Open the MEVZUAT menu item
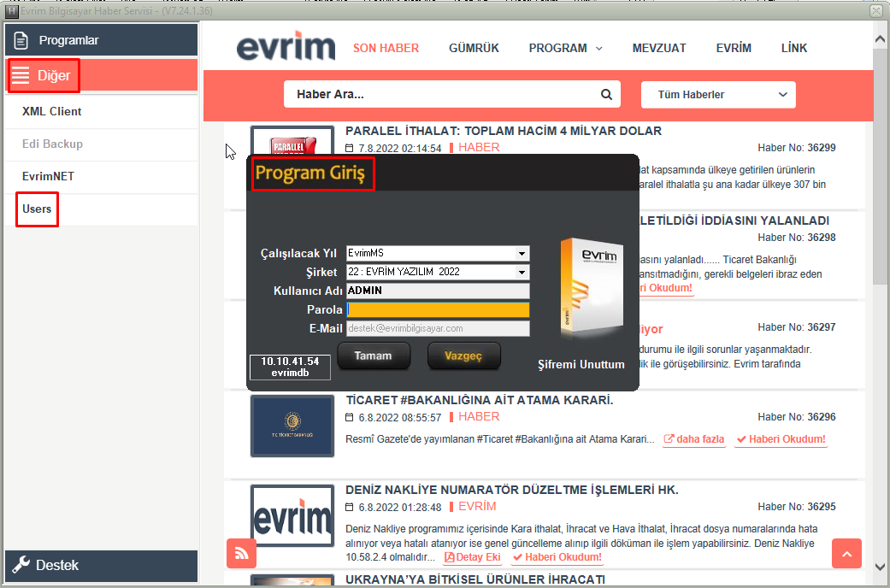The height and width of the screenshot is (588, 890). 659,48
